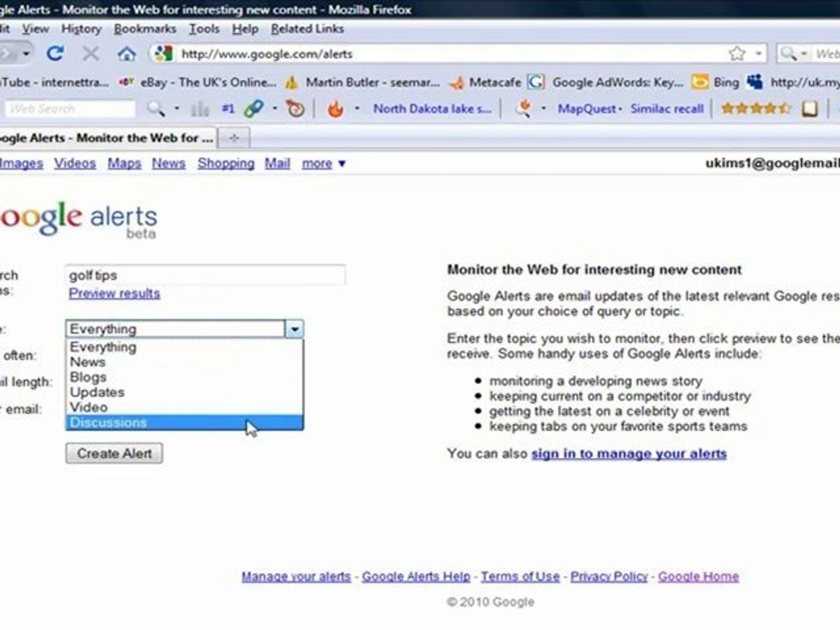Click the orange search icon left of MapQuest
The width and height of the screenshot is (840, 630).
click(x=524, y=108)
